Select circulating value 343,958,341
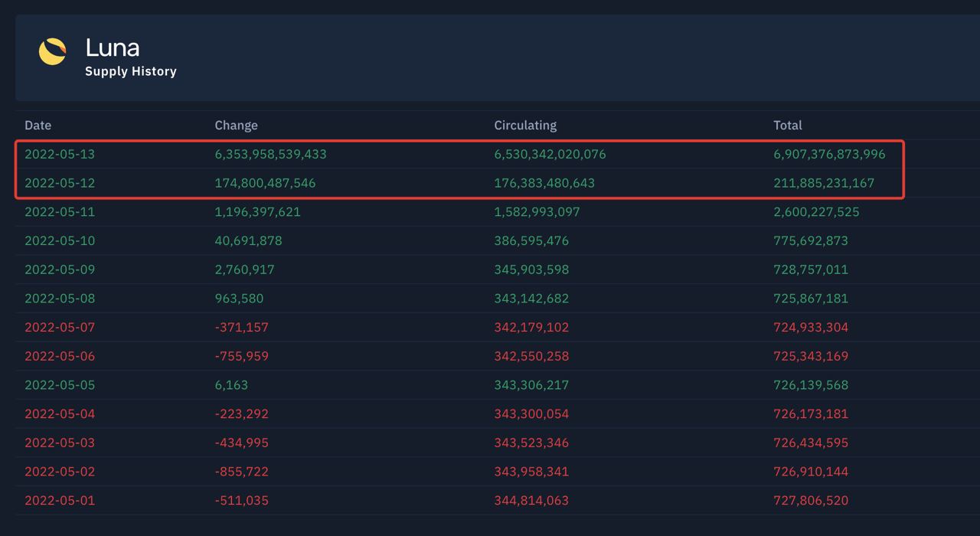This screenshot has height=536, width=980. coord(531,471)
